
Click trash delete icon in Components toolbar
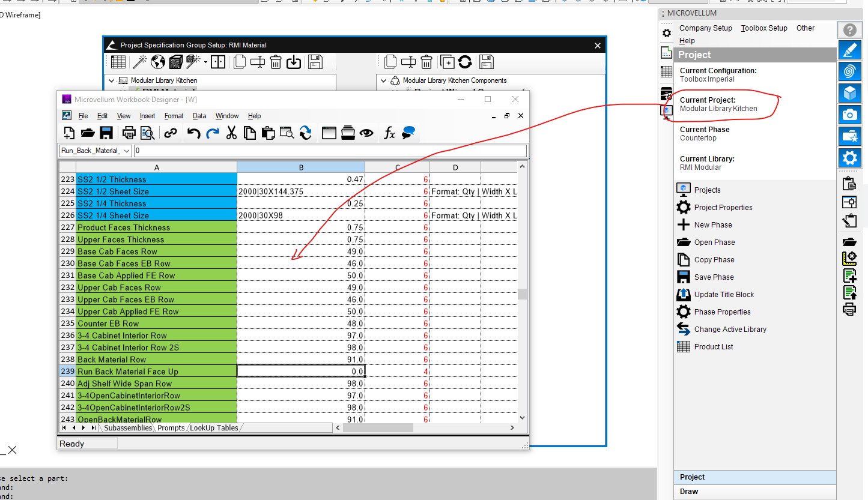[x=426, y=62]
